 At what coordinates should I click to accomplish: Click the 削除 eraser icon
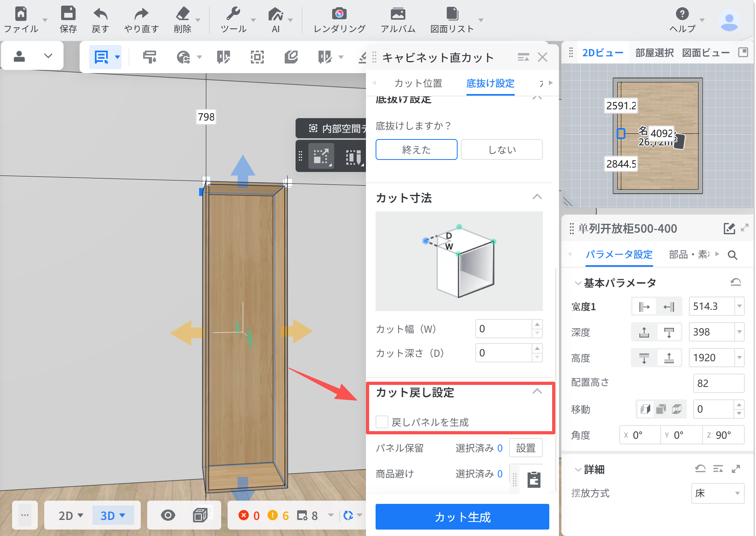point(183,14)
